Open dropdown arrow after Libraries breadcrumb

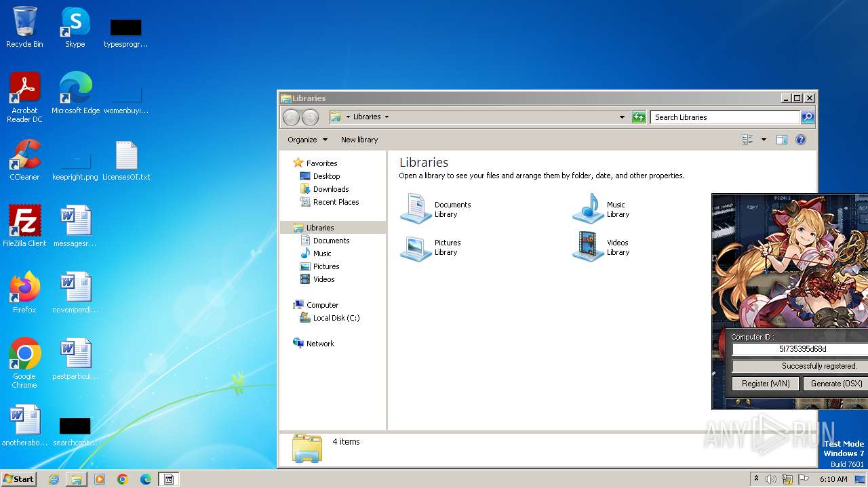(x=387, y=117)
